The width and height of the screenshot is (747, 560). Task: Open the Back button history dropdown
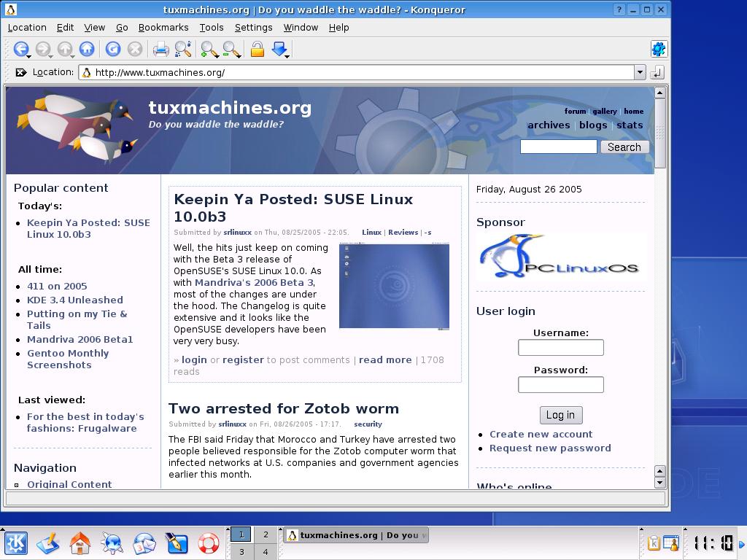(x=29, y=57)
